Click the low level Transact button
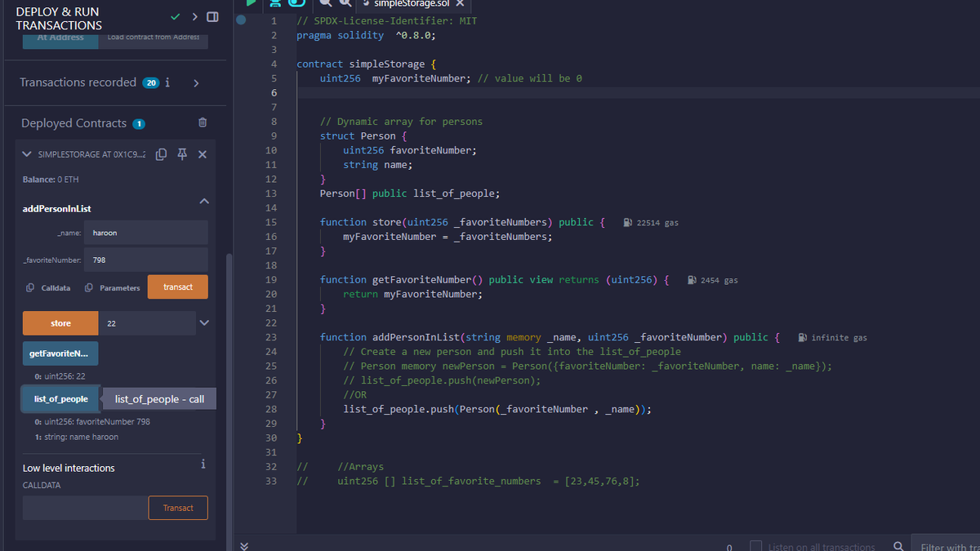The height and width of the screenshot is (551, 980). pyautogui.click(x=178, y=508)
